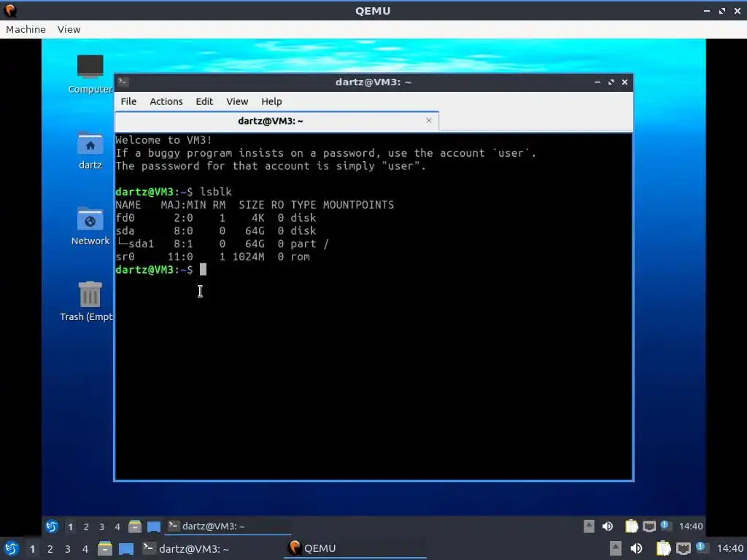Click the 'MOUNTPOINTS' column header in the terminal
Viewport: 747px width, 560px height.
pos(359,205)
